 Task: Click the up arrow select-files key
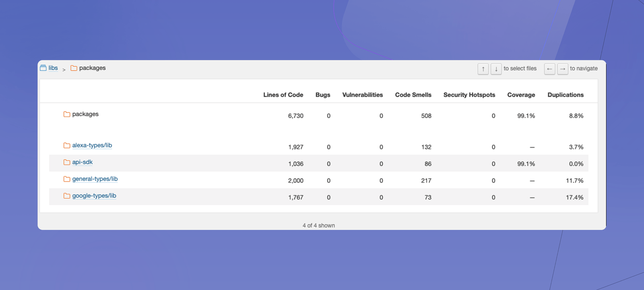pos(483,69)
